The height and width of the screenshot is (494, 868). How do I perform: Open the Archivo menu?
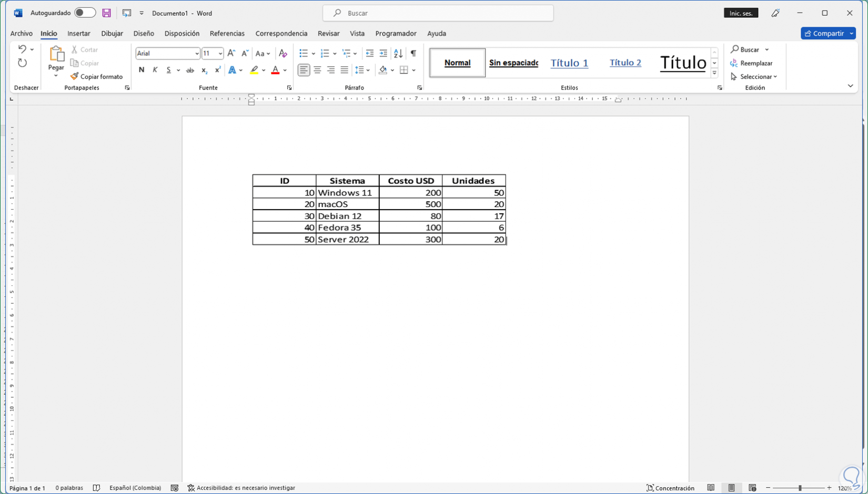click(x=22, y=33)
